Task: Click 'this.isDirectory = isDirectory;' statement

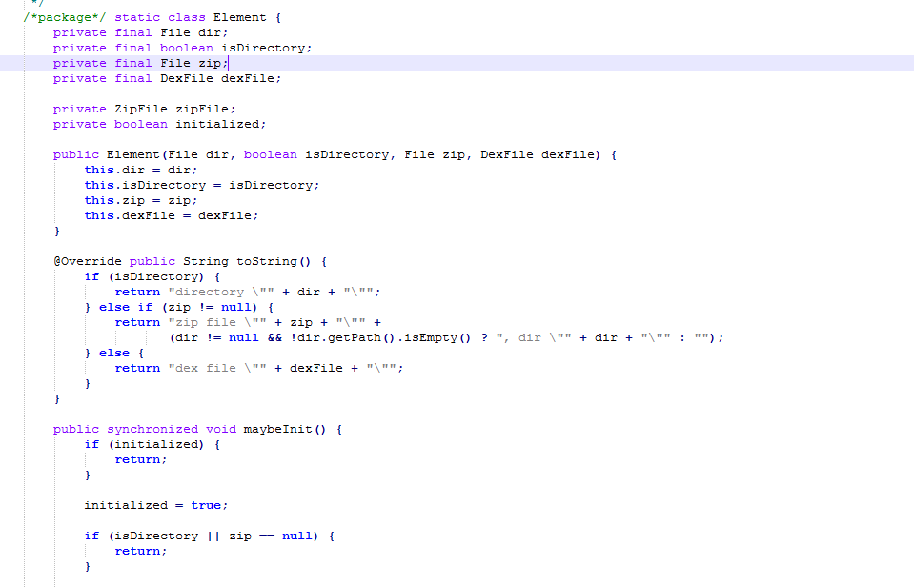Action: (202, 185)
